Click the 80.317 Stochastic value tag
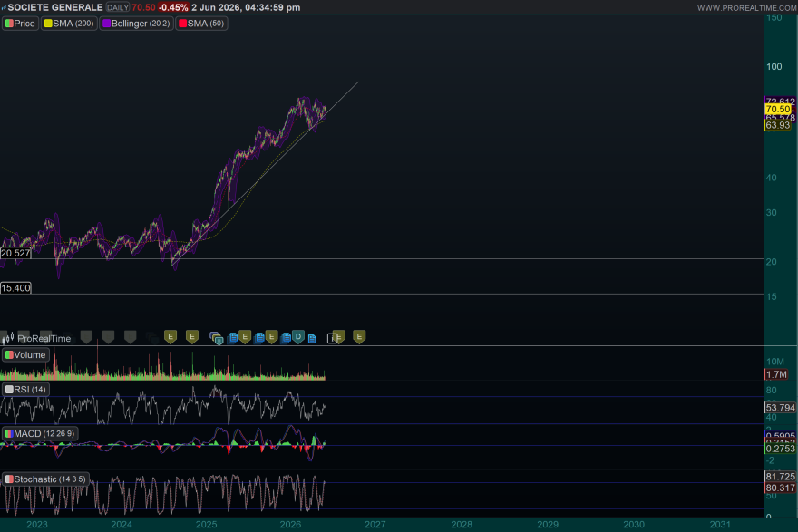The image size is (798, 532). pos(780,488)
